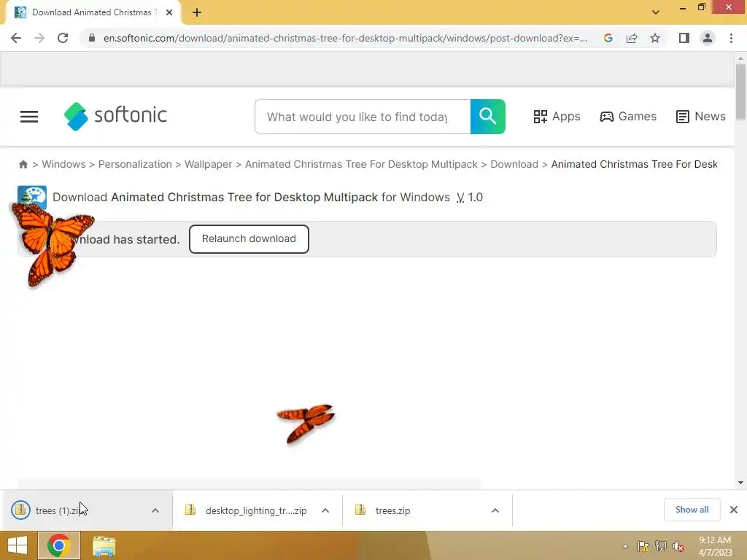
Task: Go to the Softonic home logo
Action: pos(115,116)
